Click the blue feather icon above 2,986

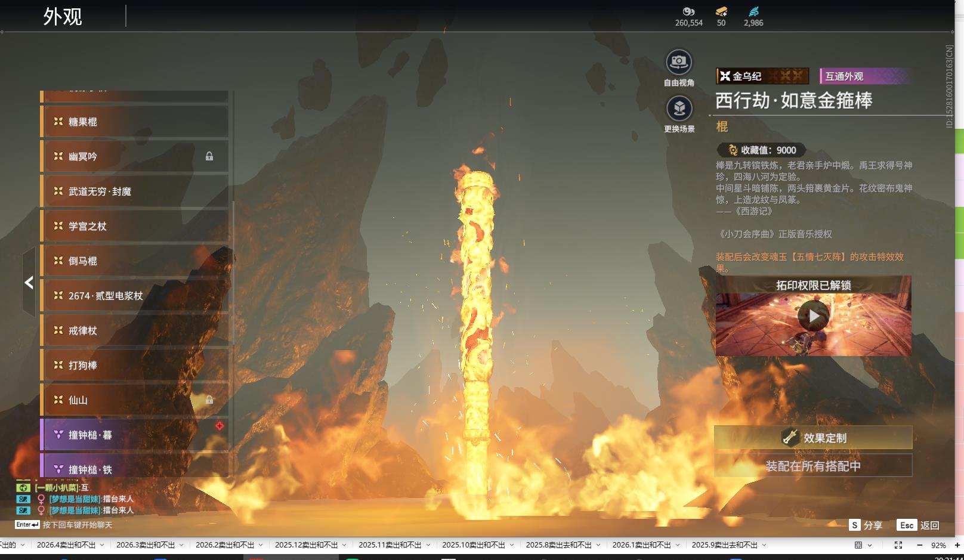pos(753,11)
